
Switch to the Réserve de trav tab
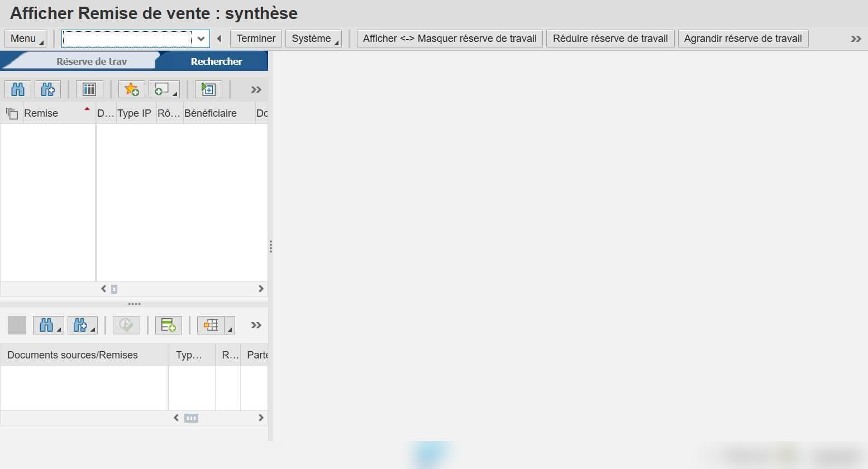tap(92, 61)
